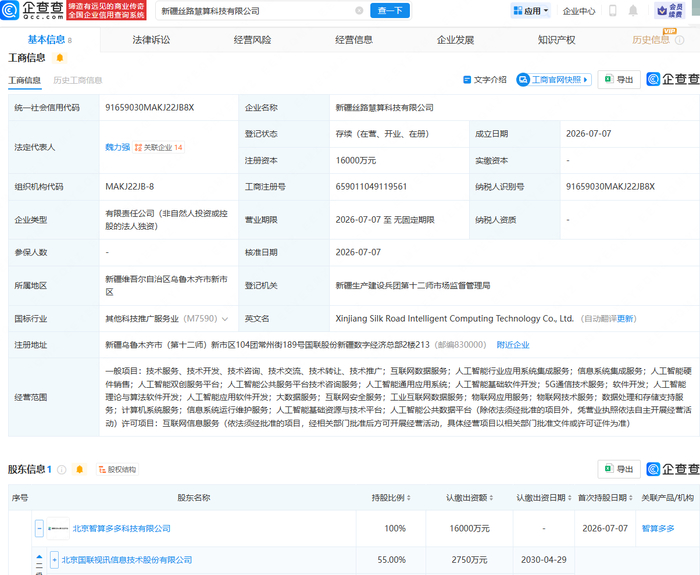Click 关联企业 14 tag
The image size is (700, 575).
coord(158,147)
